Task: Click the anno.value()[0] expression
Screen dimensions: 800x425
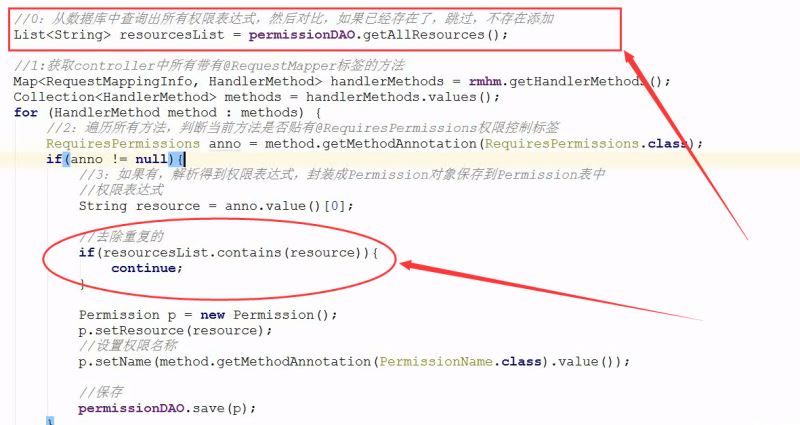Action: click(285, 206)
